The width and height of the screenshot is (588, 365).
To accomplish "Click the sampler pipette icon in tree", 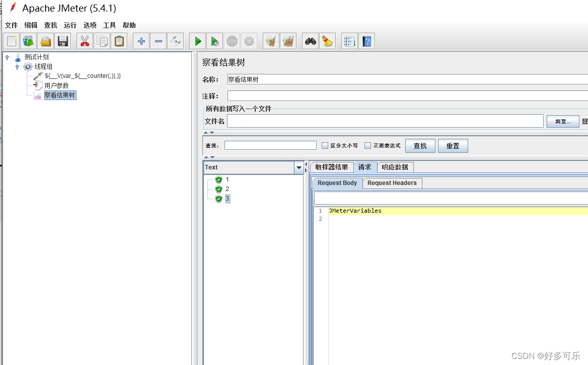I will coord(38,76).
